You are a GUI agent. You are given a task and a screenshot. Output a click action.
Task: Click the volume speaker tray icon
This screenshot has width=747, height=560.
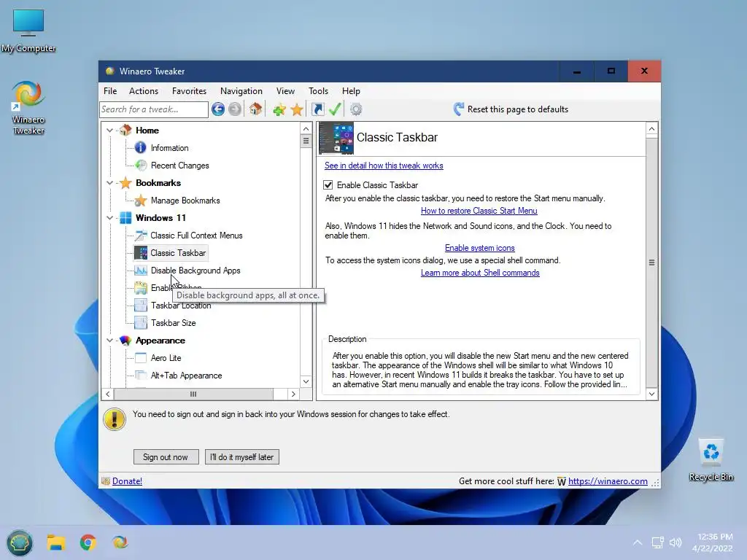[676, 542]
